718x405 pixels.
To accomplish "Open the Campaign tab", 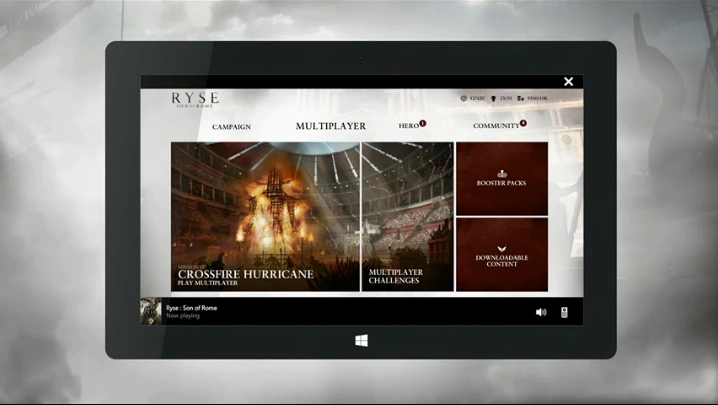I will pyautogui.click(x=231, y=127).
